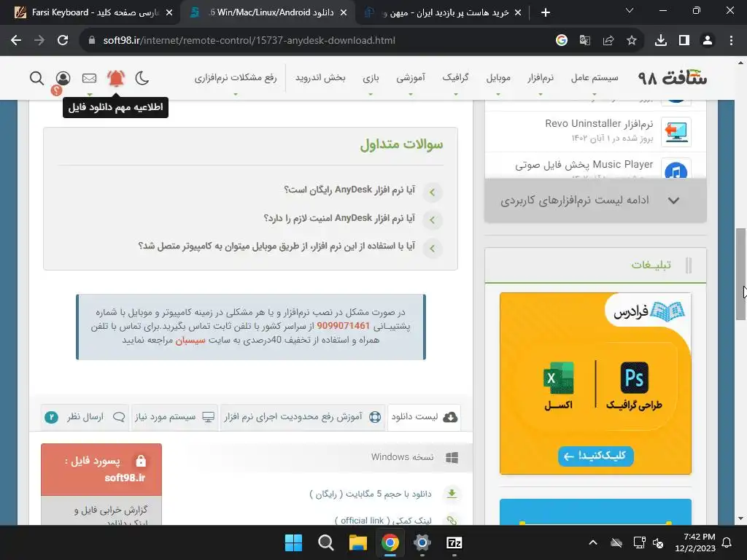Viewport: 747px width, 560px height.
Task: Open the سیسبان site link
Action: pos(190,341)
